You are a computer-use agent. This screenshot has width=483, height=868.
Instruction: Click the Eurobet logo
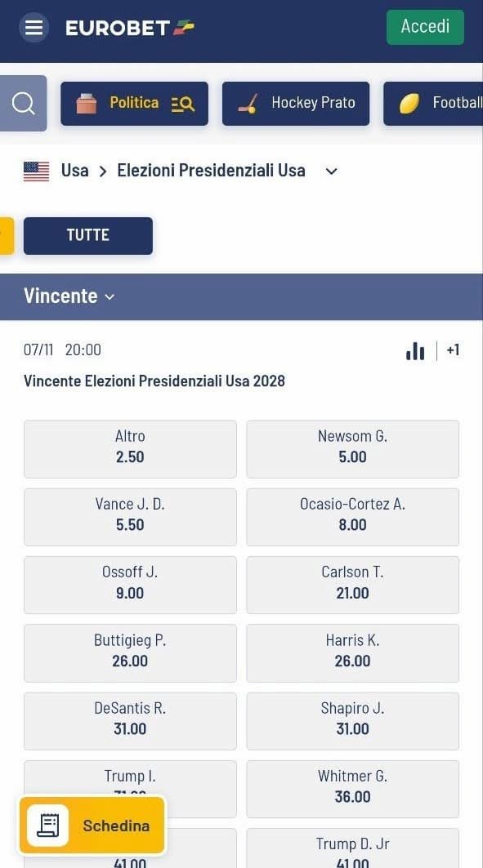coord(130,28)
